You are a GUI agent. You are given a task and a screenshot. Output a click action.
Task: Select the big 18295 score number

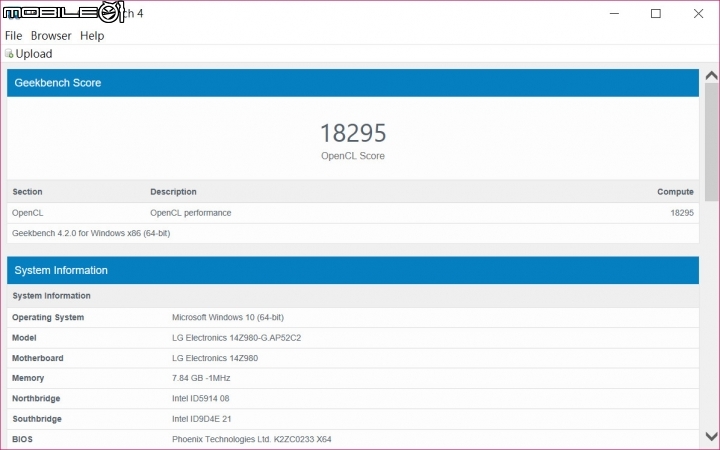353,133
